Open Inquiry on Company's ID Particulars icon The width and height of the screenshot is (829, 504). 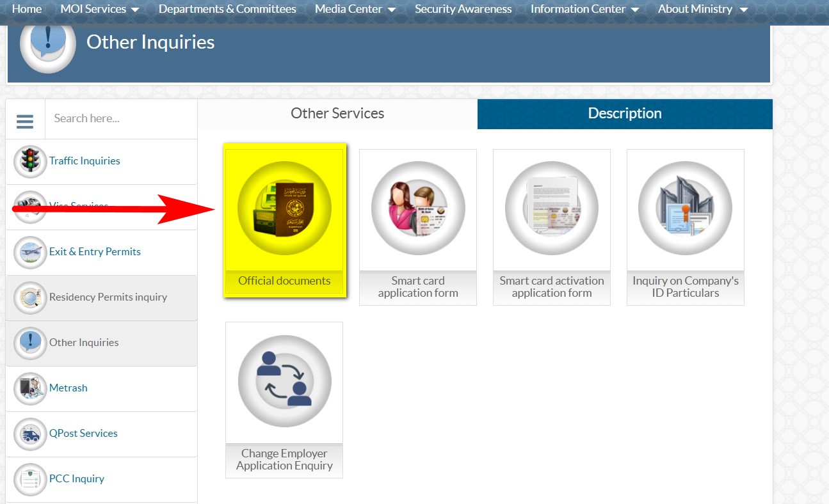click(x=685, y=209)
